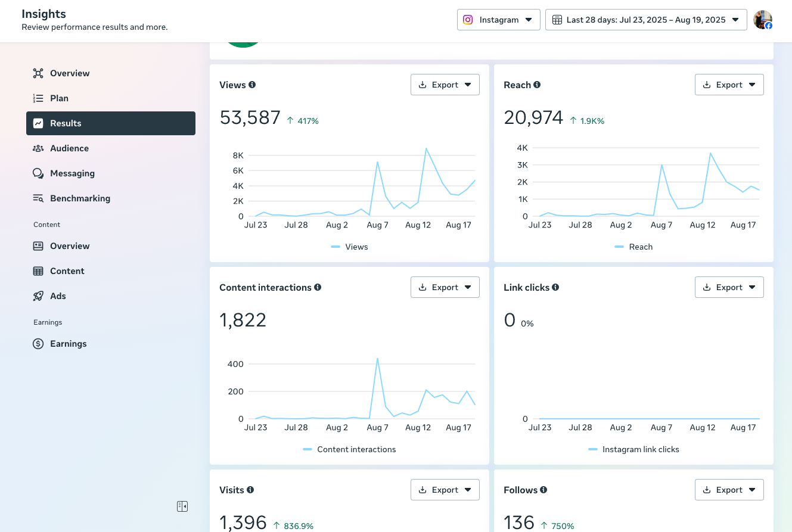
Task: Click the info icon beside Link clicks
Action: (555, 287)
